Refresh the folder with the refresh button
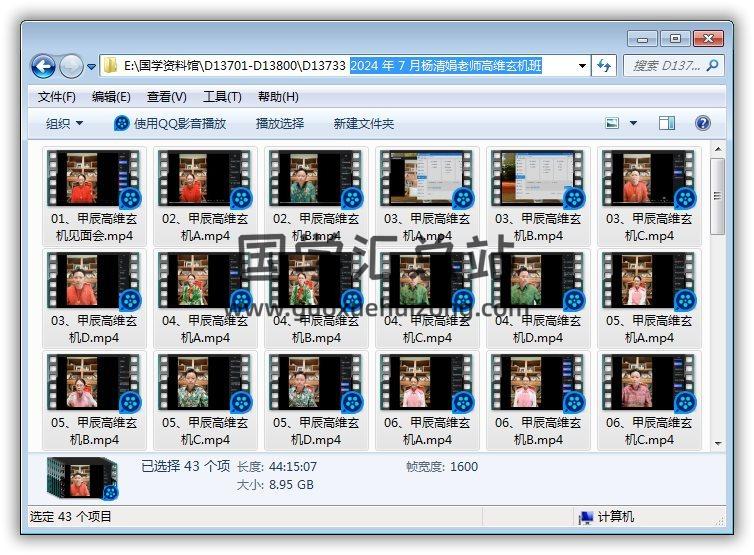Image resolution: width=754 pixels, height=555 pixels. (604, 66)
